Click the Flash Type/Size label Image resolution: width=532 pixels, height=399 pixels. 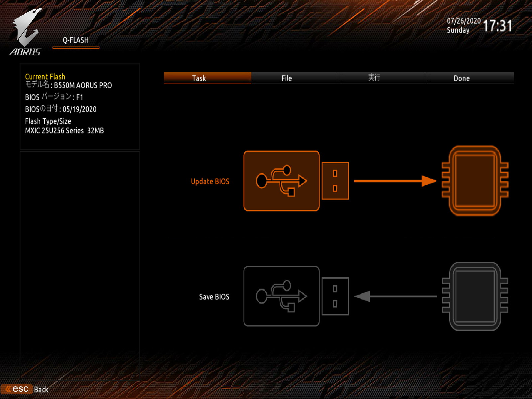[48, 121]
